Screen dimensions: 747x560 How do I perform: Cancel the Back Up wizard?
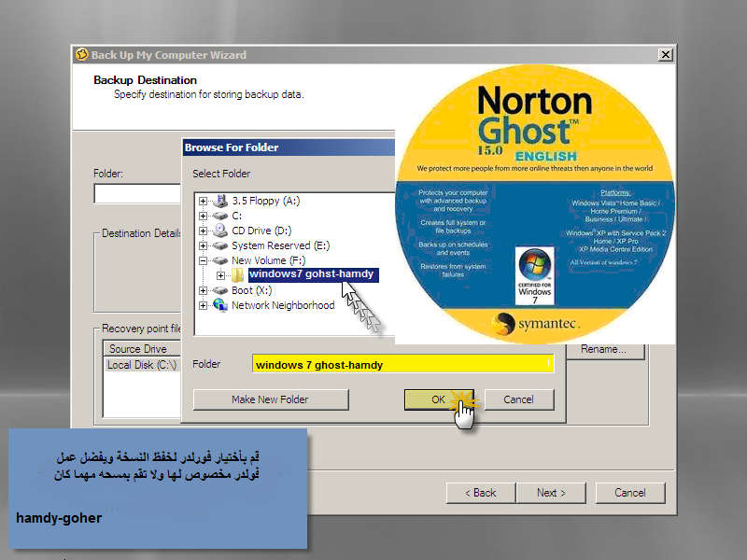[x=630, y=493]
